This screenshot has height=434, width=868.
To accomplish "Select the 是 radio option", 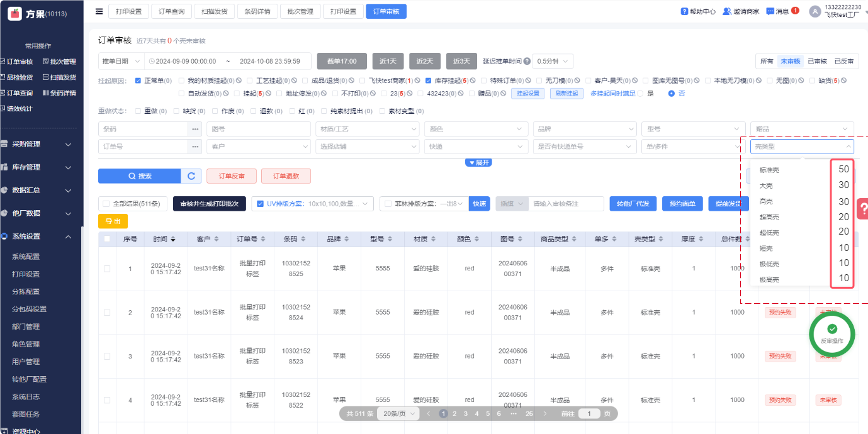I will (x=641, y=93).
